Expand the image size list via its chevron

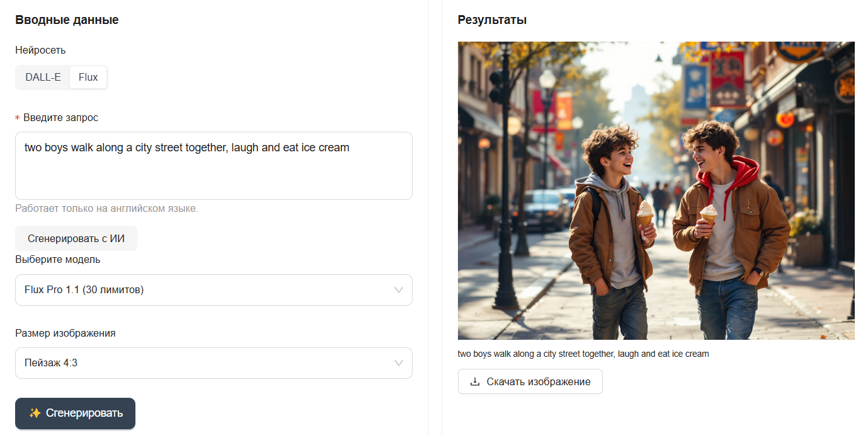399,363
